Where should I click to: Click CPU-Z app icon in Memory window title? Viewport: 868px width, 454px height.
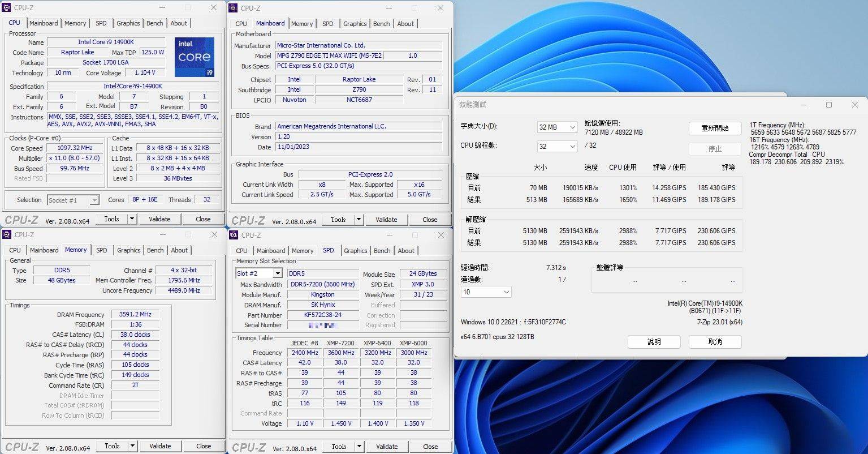(7, 234)
